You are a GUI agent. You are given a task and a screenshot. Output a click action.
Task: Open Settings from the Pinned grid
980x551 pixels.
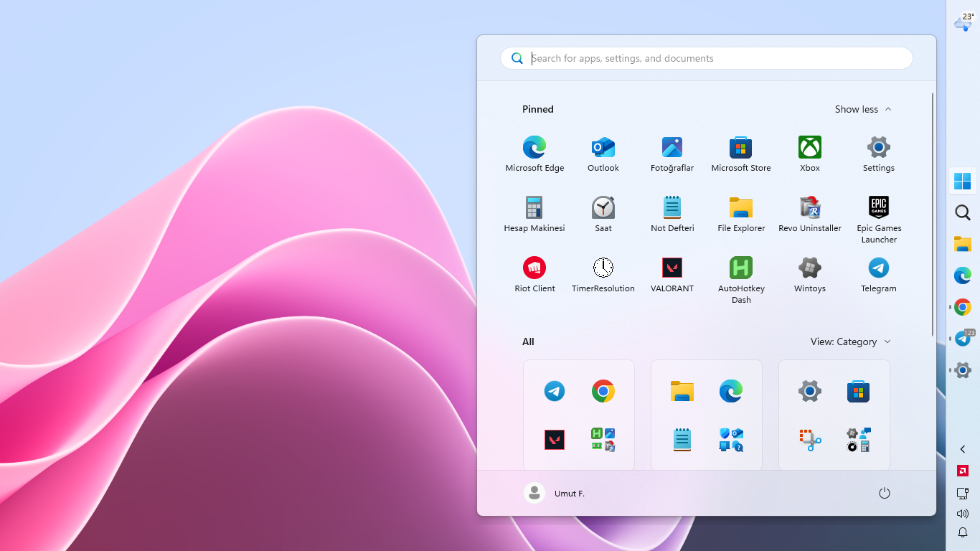pos(879,154)
